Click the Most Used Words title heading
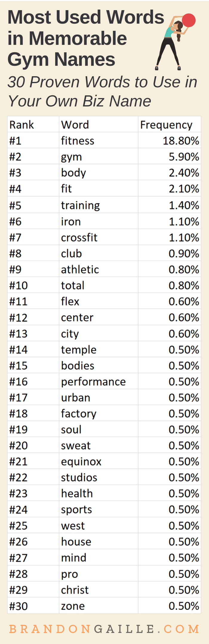209x644 pixels. pos(86,38)
